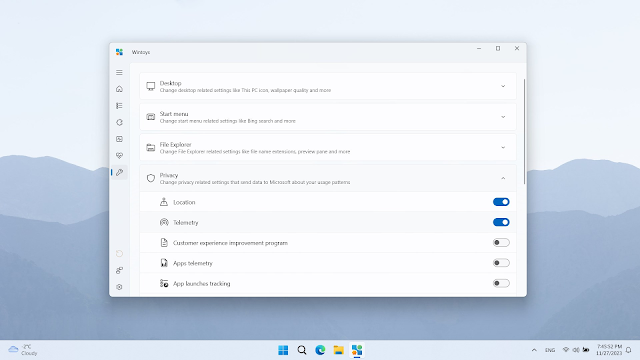Image resolution: width=640 pixels, height=360 pixels.
Task: Click the greyed undo sidebar icon
Action: click(x=119, y=253)
